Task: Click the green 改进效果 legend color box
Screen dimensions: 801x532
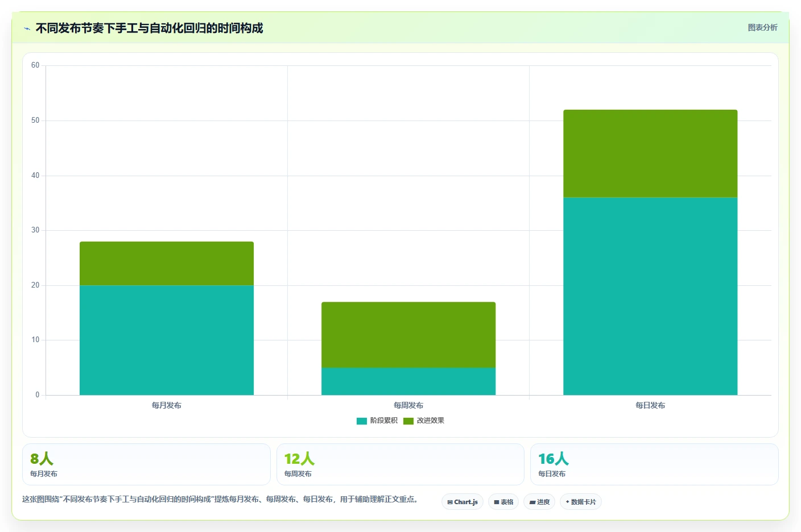Action: pos(408,421)
